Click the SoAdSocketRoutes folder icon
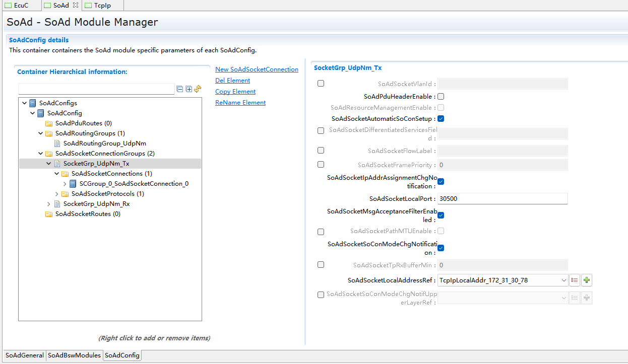 49,214
